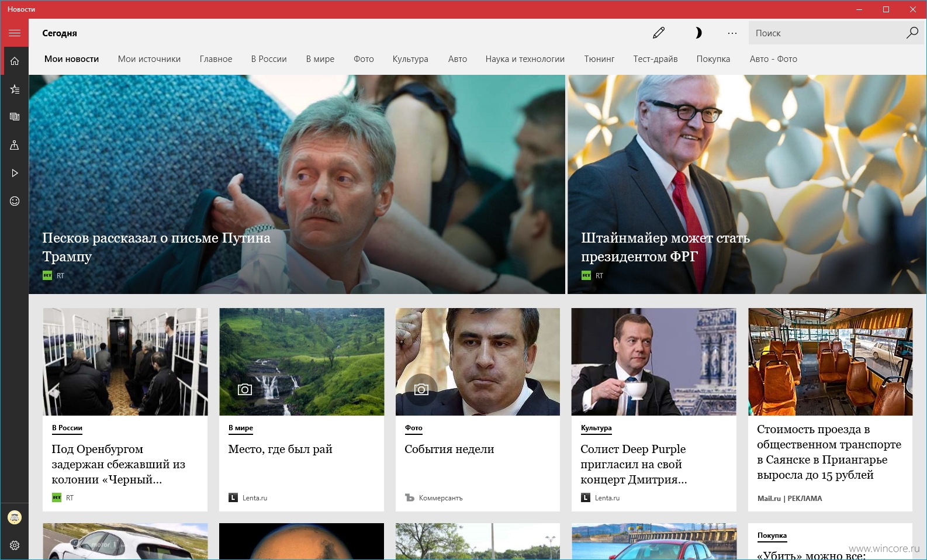The image size is (927, 560).
Task: Open the Interests star list icon
Action: pyautogui.click(x=15, y=89)
